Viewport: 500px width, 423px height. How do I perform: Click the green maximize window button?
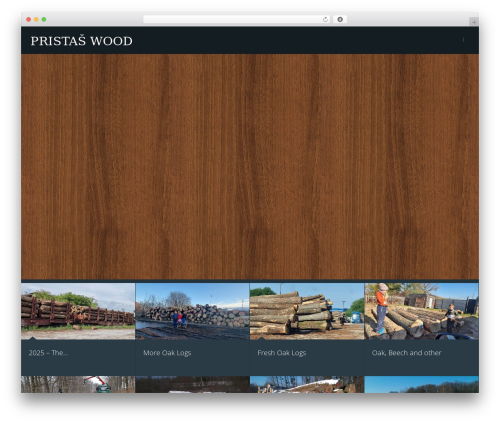(44, 19)
